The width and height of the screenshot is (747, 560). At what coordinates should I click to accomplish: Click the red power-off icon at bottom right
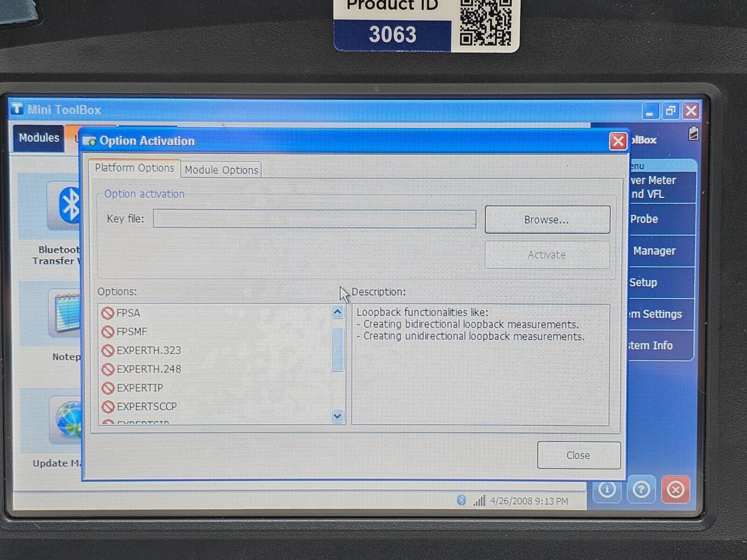pyautogui.click(x=676, y=490)
